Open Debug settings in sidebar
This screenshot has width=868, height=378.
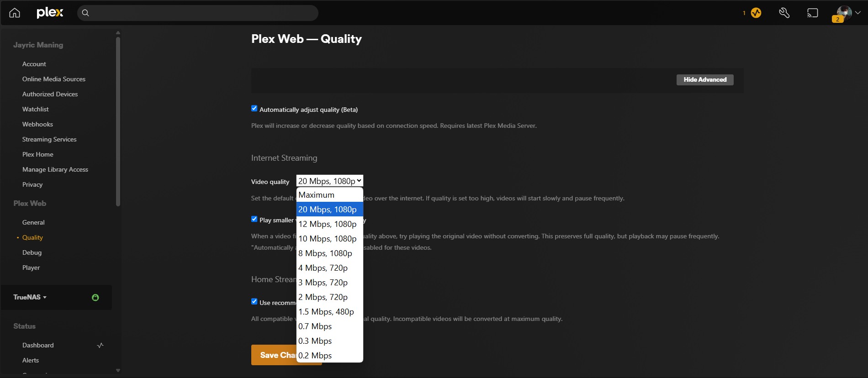[32, 252]
